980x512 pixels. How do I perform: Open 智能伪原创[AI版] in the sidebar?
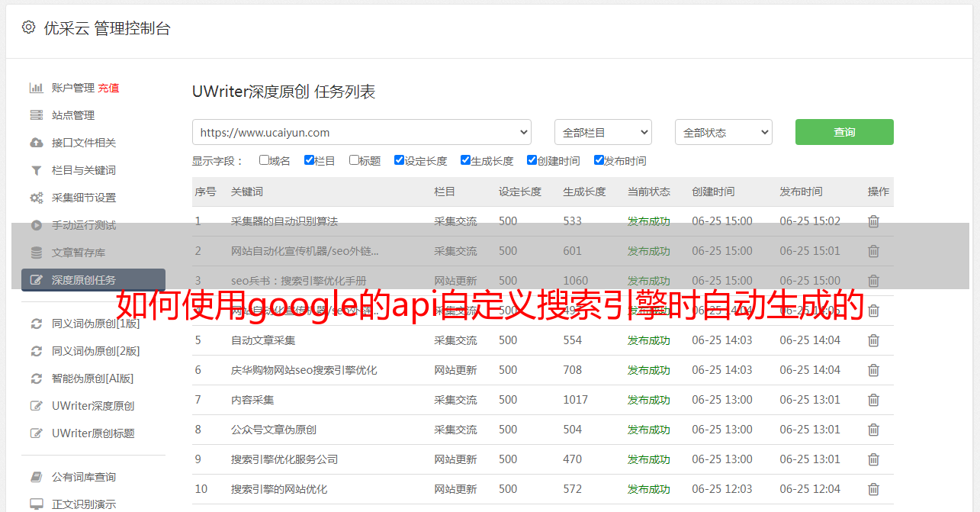(x=92, y=378)
